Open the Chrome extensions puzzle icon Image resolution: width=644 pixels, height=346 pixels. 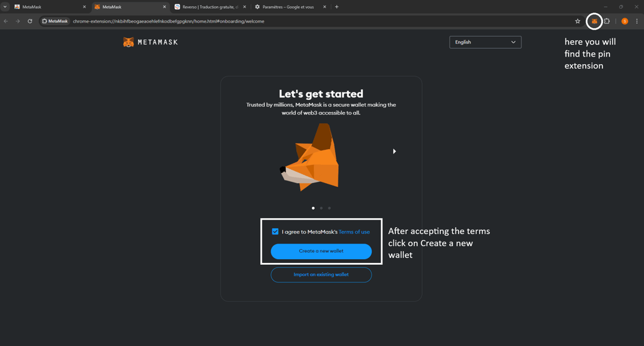(x=607, y=21)
